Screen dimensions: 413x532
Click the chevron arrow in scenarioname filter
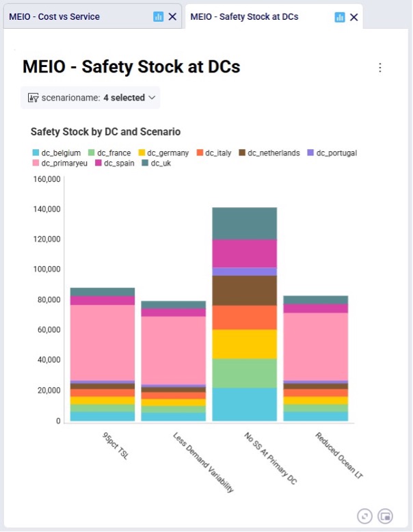pyautogui.click(x=152, y=98)
